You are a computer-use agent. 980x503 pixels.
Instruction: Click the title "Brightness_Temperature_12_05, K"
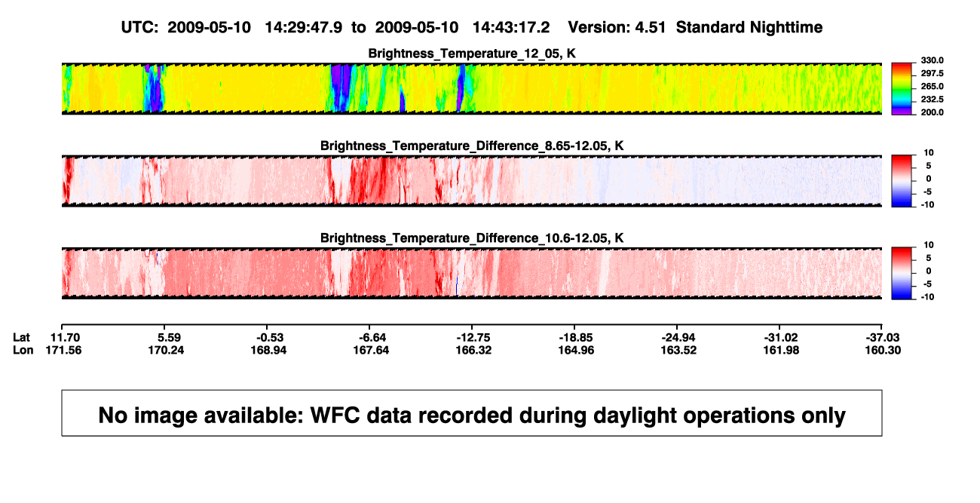(x=472, y=54)
